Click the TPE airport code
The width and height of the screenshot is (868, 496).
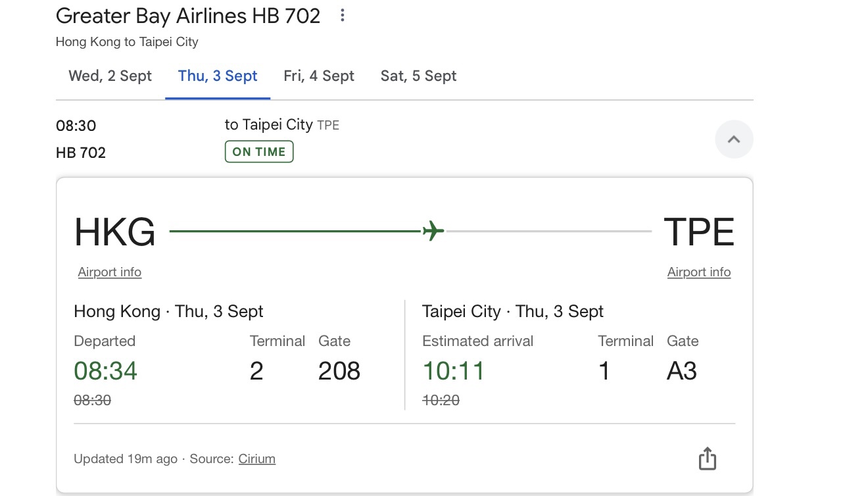click(699, 232)
